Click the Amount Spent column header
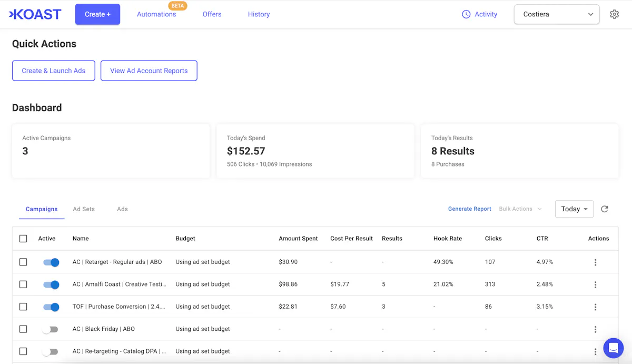Viewport: 632px width, 364px height. 298,239
